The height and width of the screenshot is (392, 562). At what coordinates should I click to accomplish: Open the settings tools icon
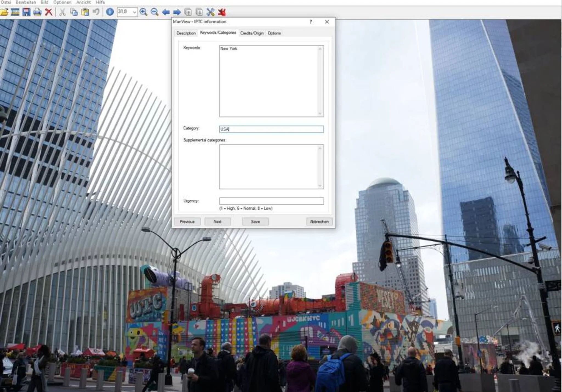point(210,12)
